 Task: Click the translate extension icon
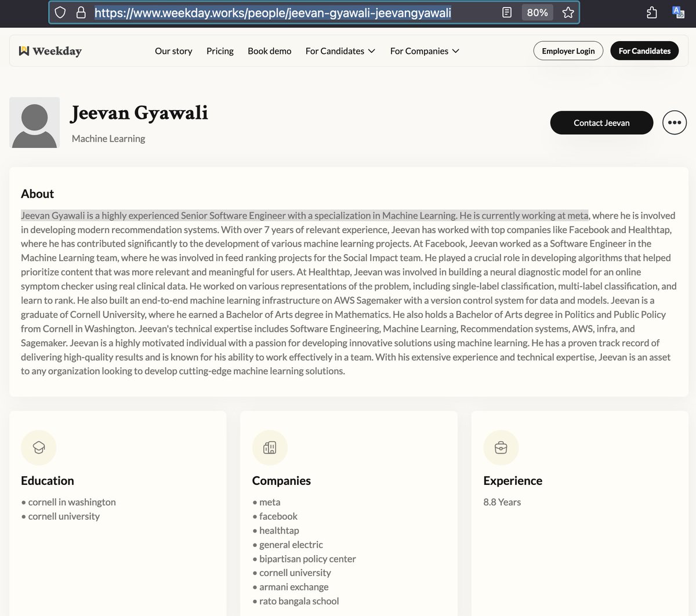[x=677, y=12]
